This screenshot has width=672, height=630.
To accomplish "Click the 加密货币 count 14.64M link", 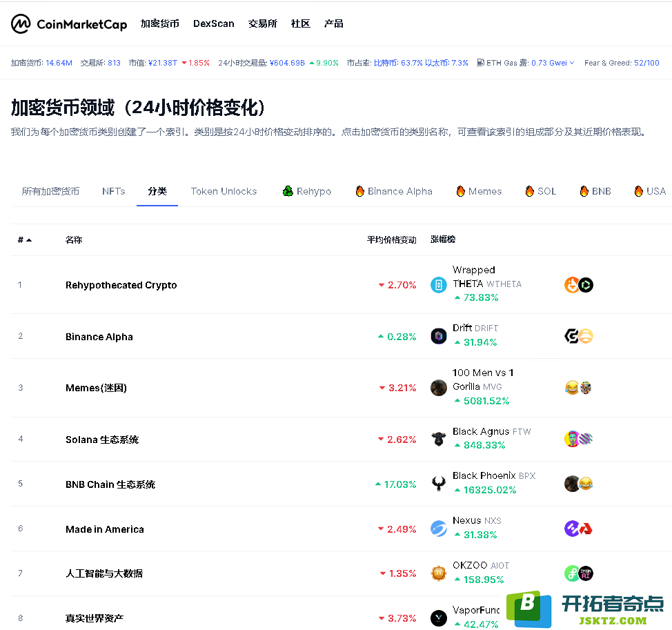I will click(x=59, y=63).
